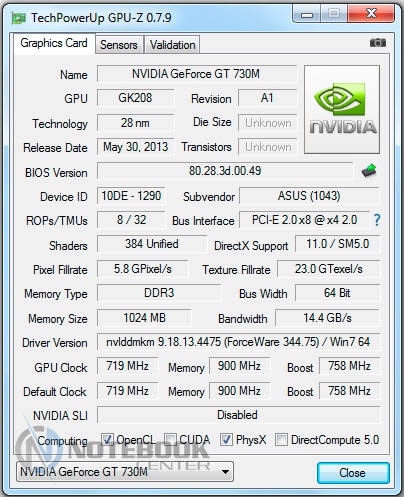Open the GeForce GT 730M GPU dropdown
The width and height of the screenshot is (404, 497).
[x=125, y=472]
